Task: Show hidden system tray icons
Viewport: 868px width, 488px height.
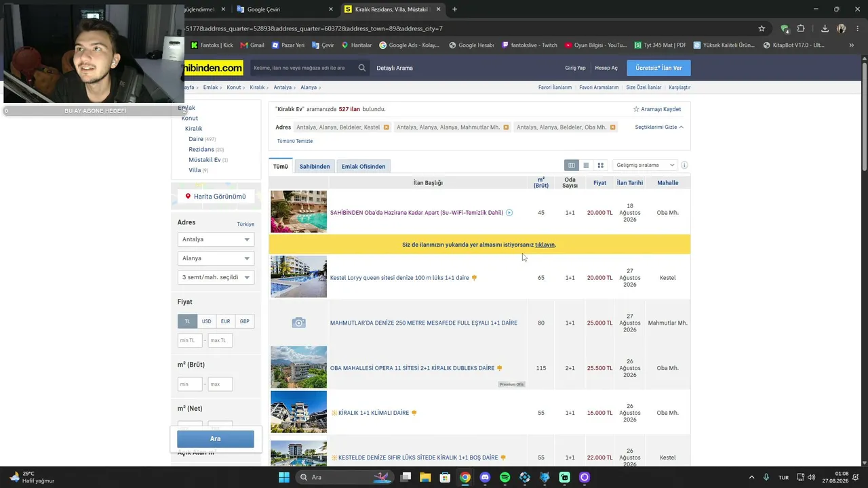Action: [751, 477]
